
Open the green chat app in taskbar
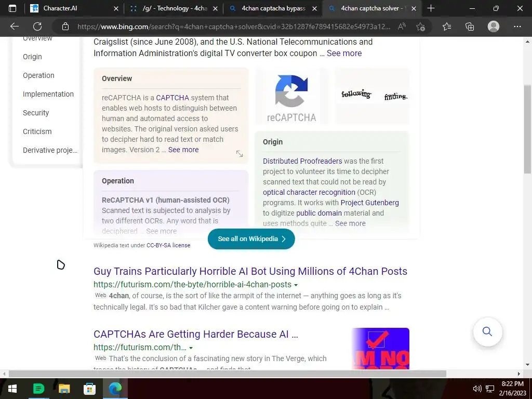click(38, 389)
